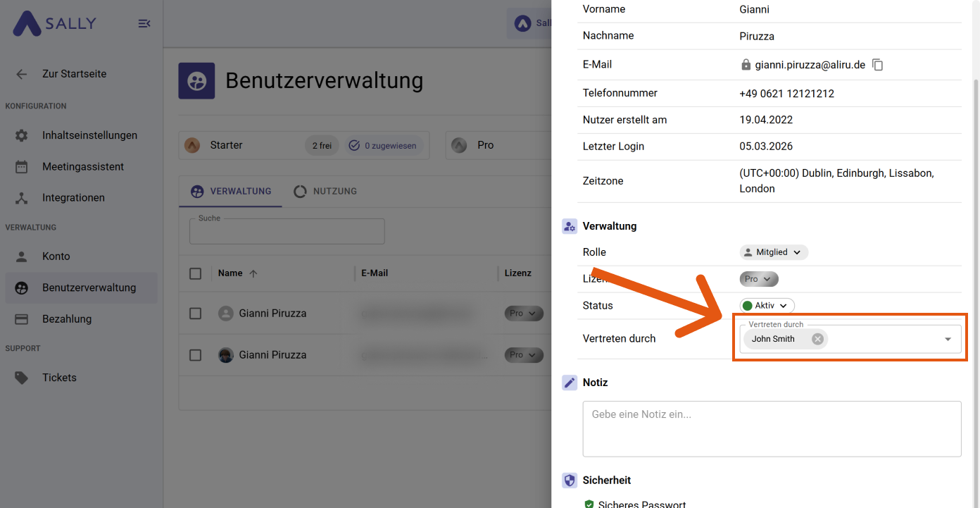
Task: Open the Meetingassistent calendar icon
Action: (x=20, y=166)
